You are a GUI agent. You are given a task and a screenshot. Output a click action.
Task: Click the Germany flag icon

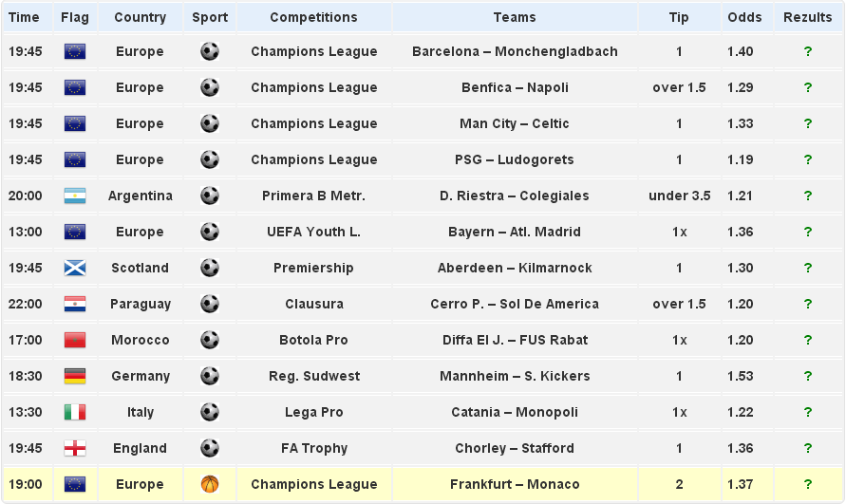coord(75,376)
